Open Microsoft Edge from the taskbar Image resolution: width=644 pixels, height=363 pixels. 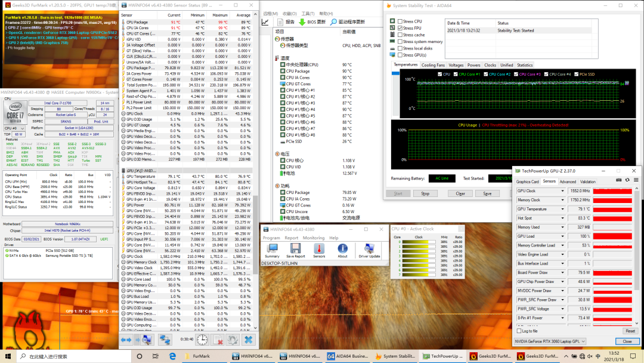pos(173,356)
